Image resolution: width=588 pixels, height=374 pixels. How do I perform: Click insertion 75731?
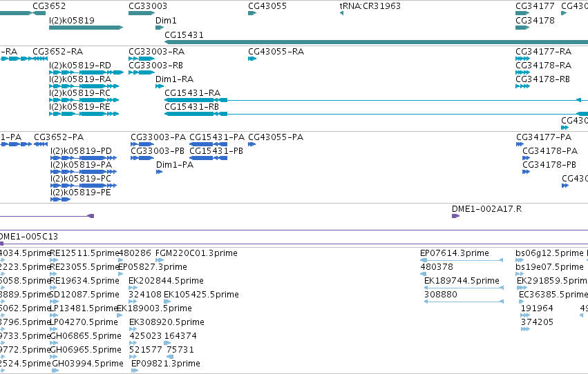point(180,350)
